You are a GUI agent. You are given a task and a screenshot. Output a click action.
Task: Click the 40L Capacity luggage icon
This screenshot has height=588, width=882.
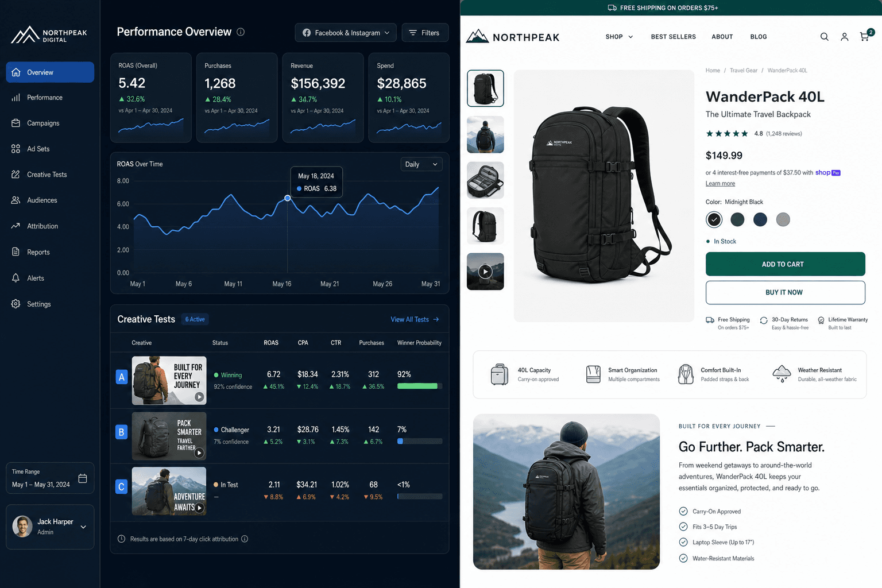tap(499, 374)
